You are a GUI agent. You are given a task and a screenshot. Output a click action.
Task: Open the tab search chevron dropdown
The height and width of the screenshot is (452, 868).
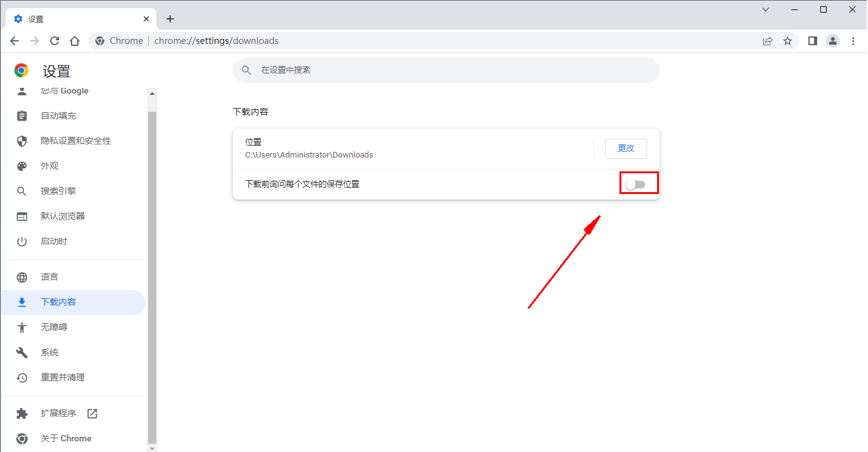coord(766,9)
